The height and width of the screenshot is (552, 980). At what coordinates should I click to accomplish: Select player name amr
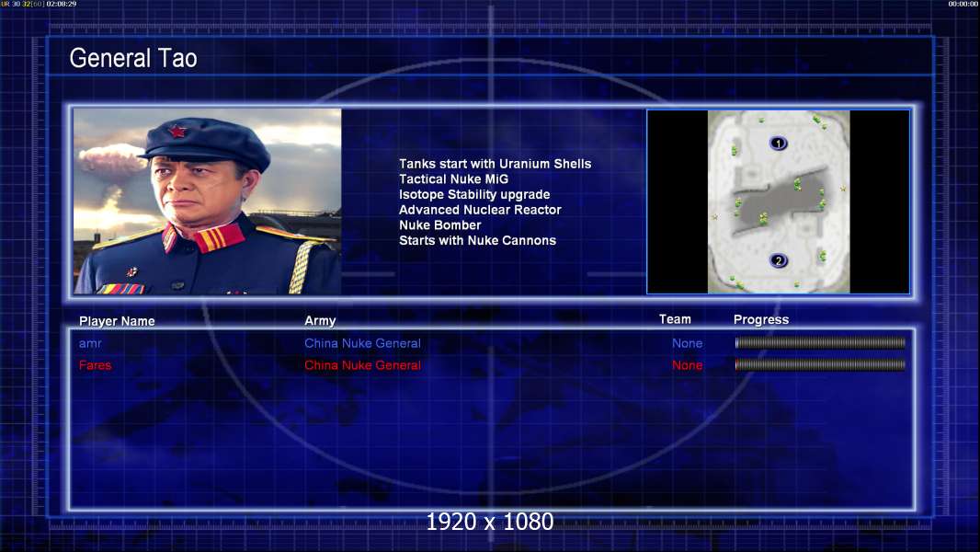point(90,343)
